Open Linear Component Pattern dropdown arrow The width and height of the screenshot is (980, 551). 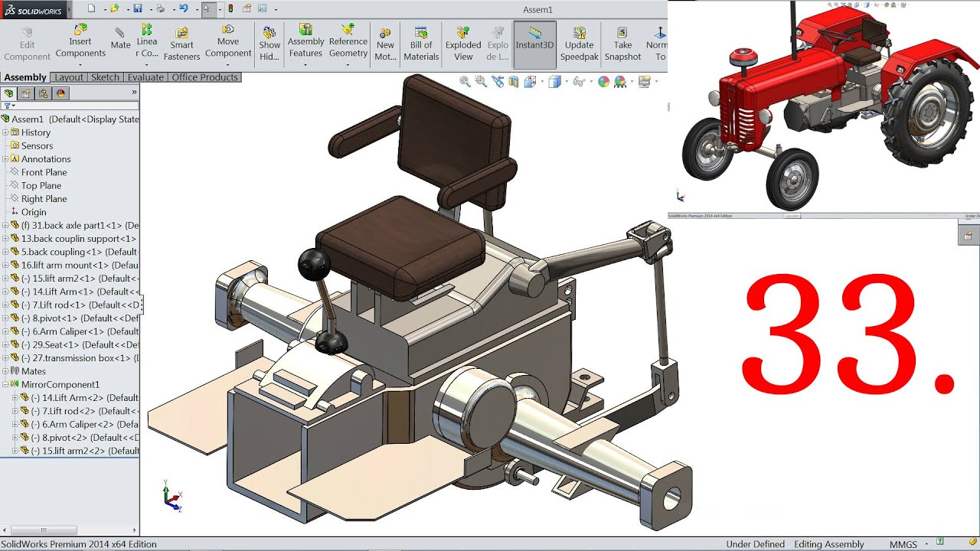147,65
